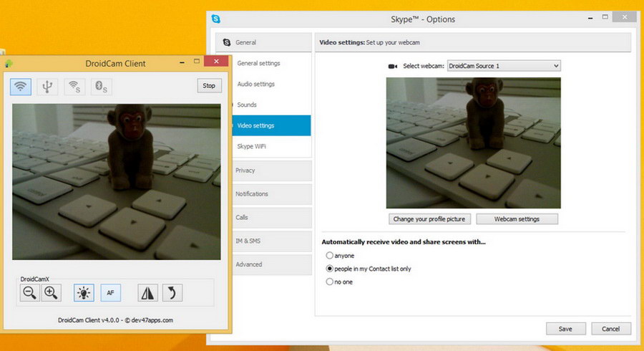Trigger autofocus with AF button
Image resolution: width=644 pixels, height=351 pixels.
tap(110, 292)
